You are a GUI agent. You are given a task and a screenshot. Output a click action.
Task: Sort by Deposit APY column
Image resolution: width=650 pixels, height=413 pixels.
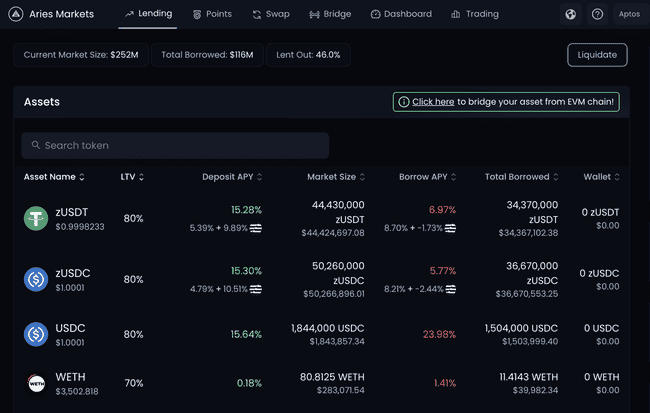click(232, 177)
